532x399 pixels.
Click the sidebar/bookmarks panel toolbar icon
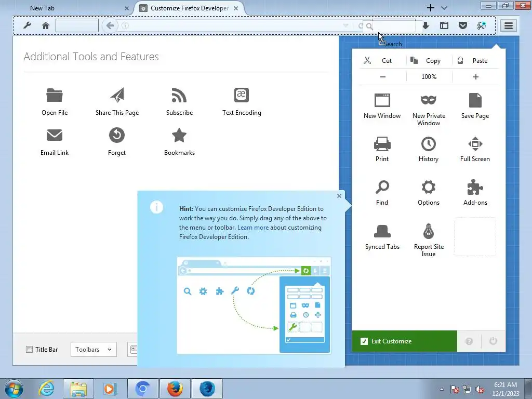tap(444, 25)
